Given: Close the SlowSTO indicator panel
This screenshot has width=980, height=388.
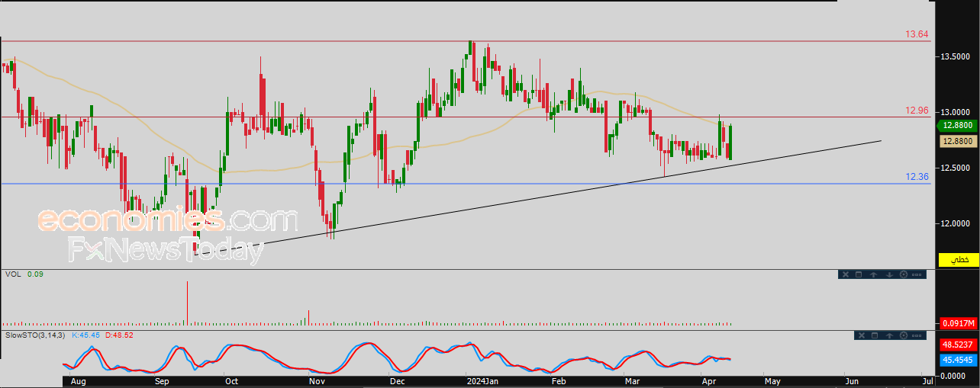Looking at the screenshot, I should pos(862,335).
